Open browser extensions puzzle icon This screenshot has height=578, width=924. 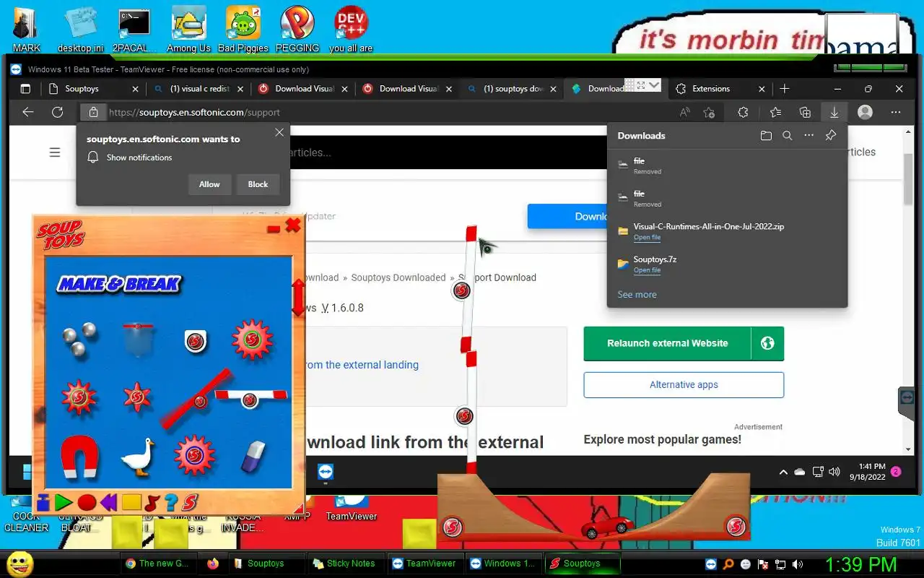click(743, 112)
